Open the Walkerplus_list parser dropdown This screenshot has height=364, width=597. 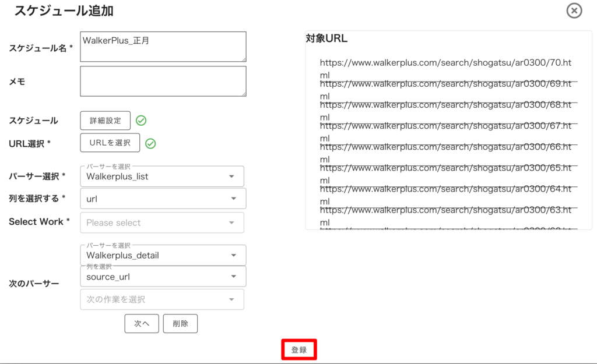pos(162,176)
